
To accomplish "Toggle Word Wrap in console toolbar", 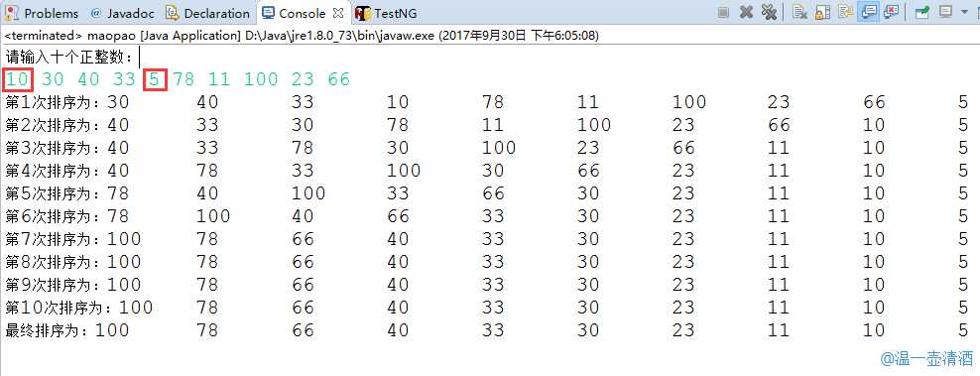I will pyautogui.click(x=846, y=12).
